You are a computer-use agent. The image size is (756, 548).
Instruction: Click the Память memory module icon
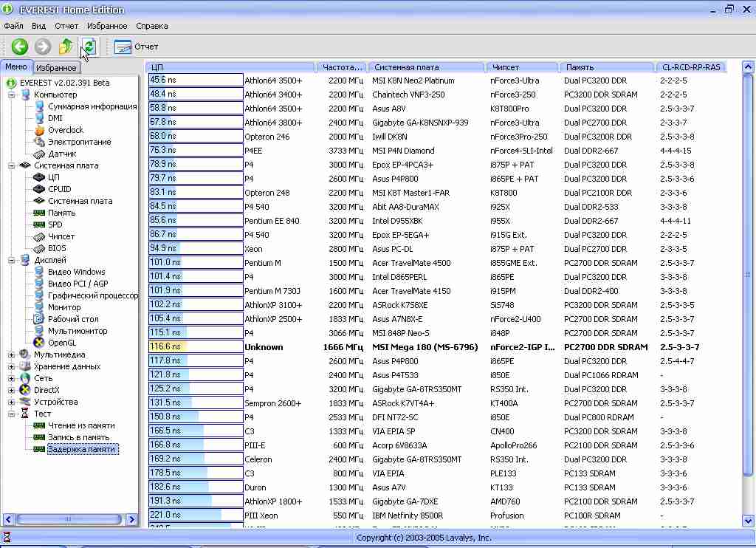pyautogui.click(x=39, y=213)
